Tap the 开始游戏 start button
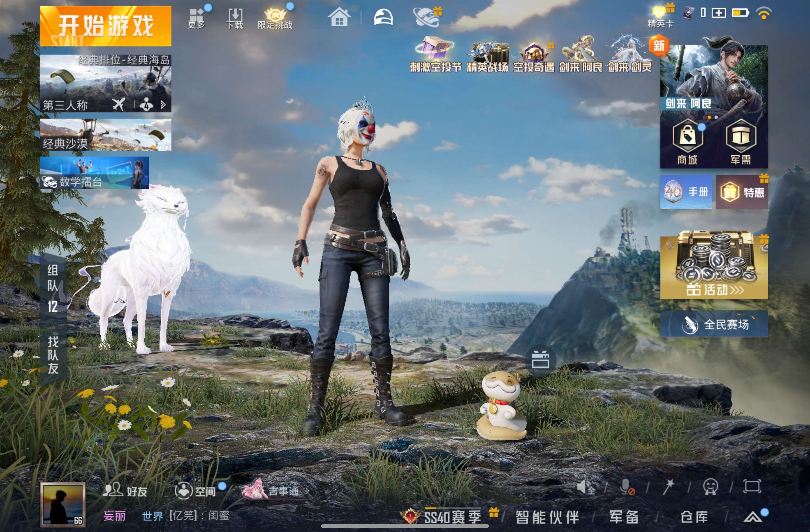The height and width of the screenshot is (532, 810). tap(106, 26)
